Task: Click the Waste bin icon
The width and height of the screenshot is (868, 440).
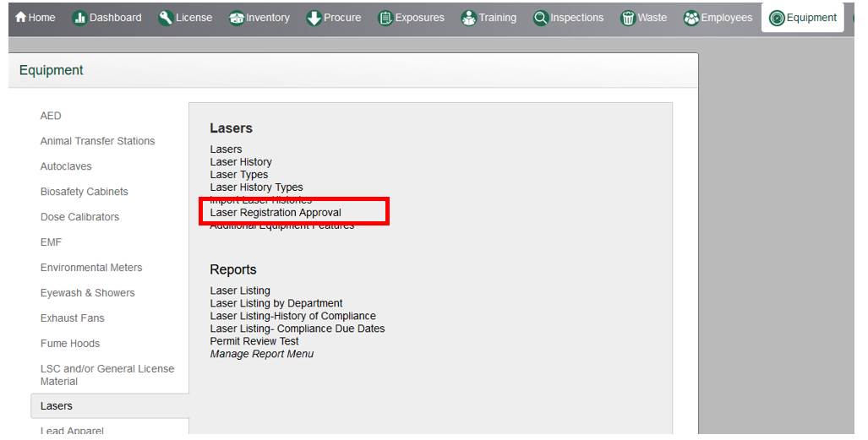Action: coord(627,18)
